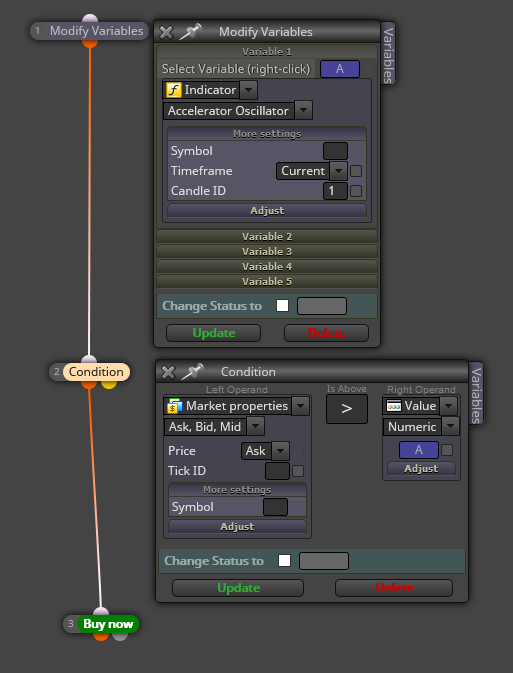Expand the Variable 3 section
The image size is (513, 673).
[267, 252]
